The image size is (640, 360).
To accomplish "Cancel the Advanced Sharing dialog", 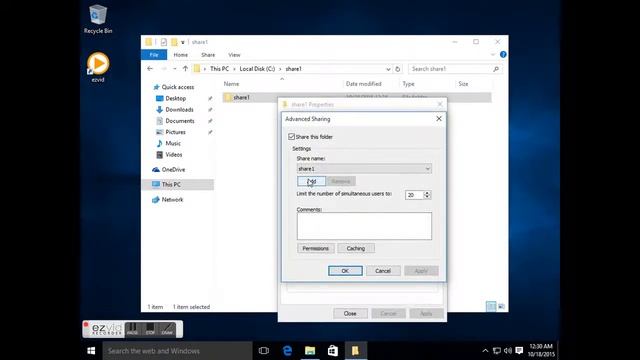I will pos(383,271).
